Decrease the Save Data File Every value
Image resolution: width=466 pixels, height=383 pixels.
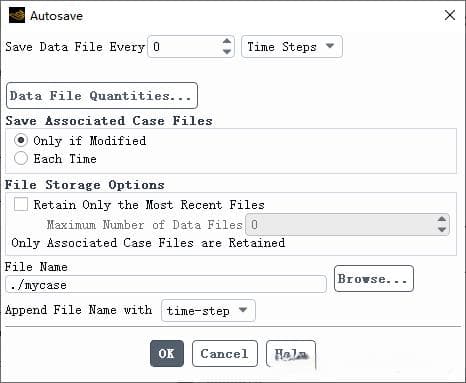[227, 52]
